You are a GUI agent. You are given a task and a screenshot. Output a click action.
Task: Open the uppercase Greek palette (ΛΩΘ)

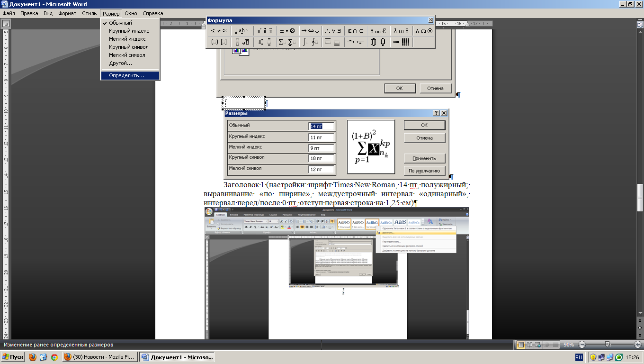pyautogui.click(x=424, y=31)
